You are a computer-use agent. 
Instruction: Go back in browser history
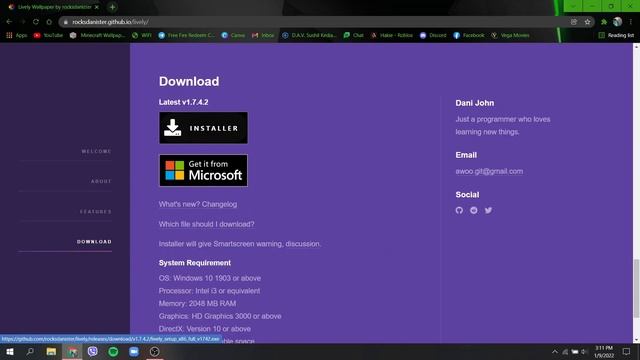[9, 22]
